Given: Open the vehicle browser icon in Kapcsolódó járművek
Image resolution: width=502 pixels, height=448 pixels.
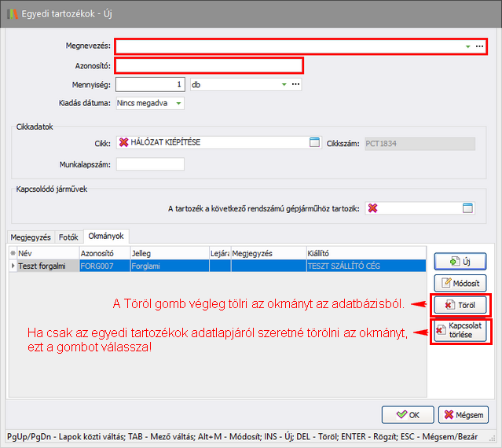Looking at the screenshot, I should point(467,208).
